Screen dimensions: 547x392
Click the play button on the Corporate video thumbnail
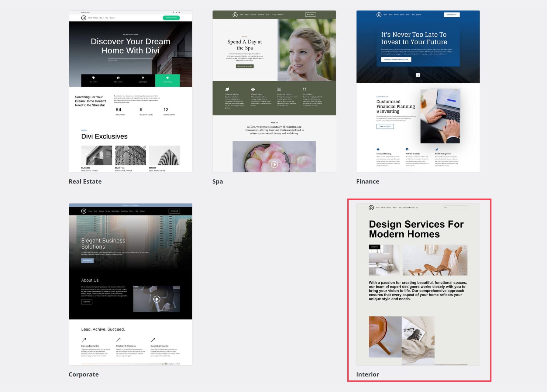pyautogui.click(x=157, y=299)
